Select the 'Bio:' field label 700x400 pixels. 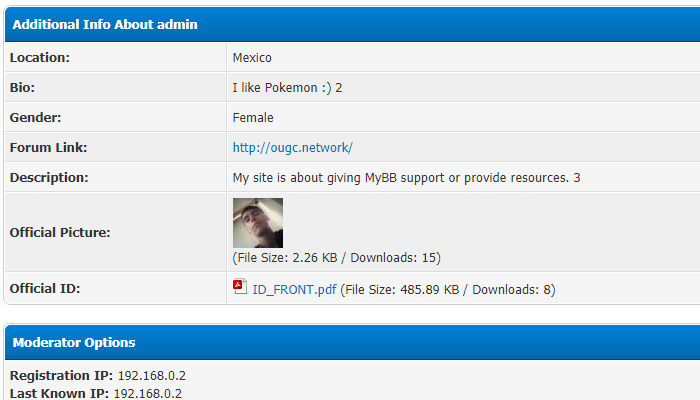23,88
